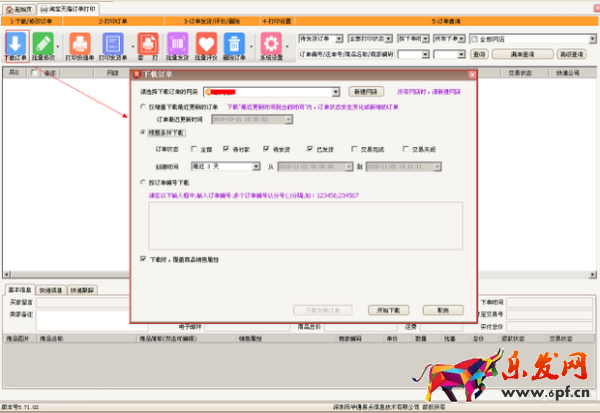Select the 按订单编号下载 radio button
600x413 pixels.
point(144,183)
